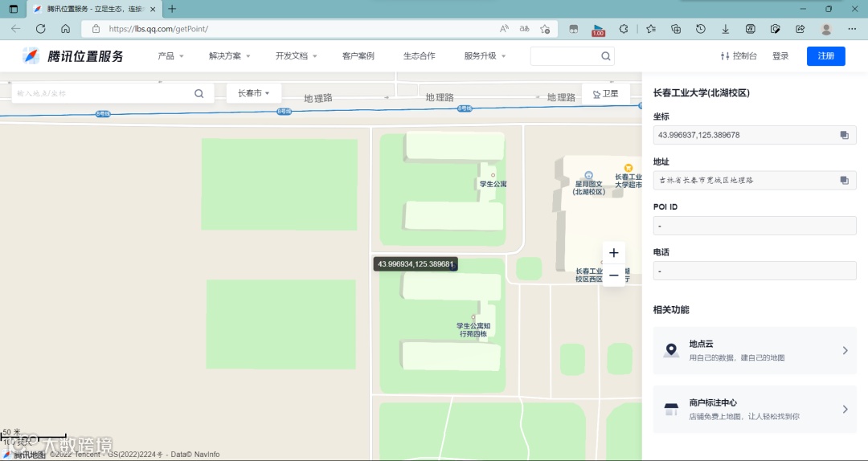This screenshot has width=868, height=461.
Task: Zoom in with the map plus button
Action: pyautogui.click(x=613, y=253)
